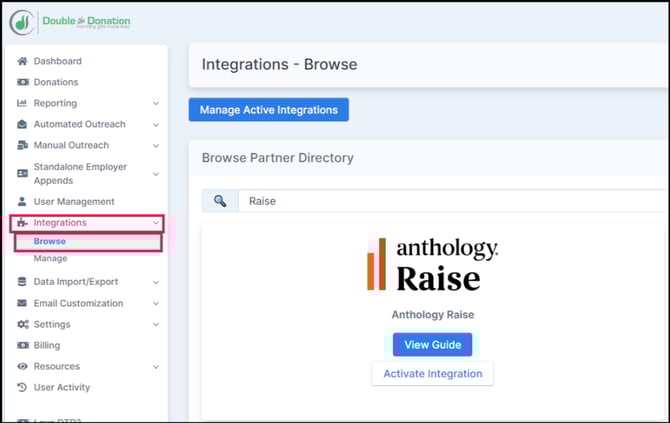This screenshot has height=423, width=670.
Task: Click the partner directory search field
Action: [x=450, y=201]
